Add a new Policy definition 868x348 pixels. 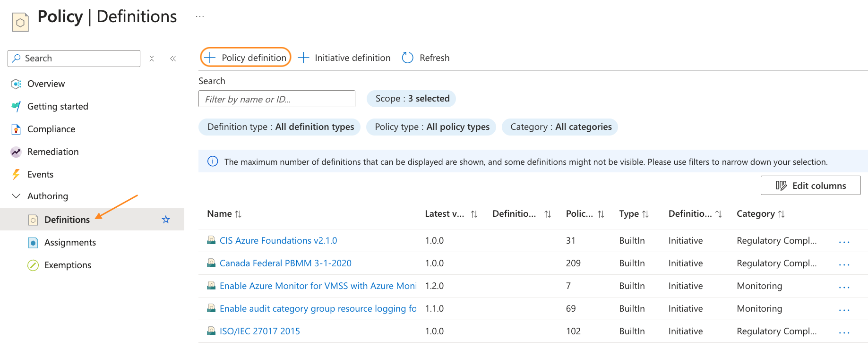[x=246, y=58]
